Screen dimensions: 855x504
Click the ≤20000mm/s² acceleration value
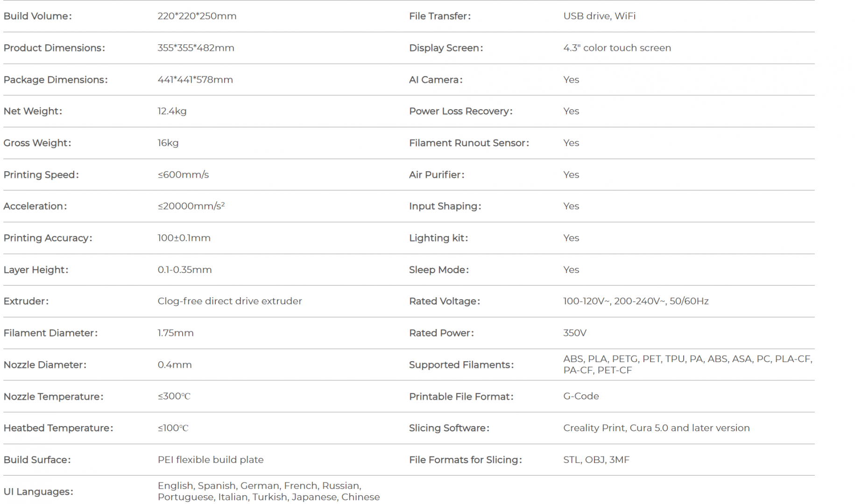click(x=191, y=206)
